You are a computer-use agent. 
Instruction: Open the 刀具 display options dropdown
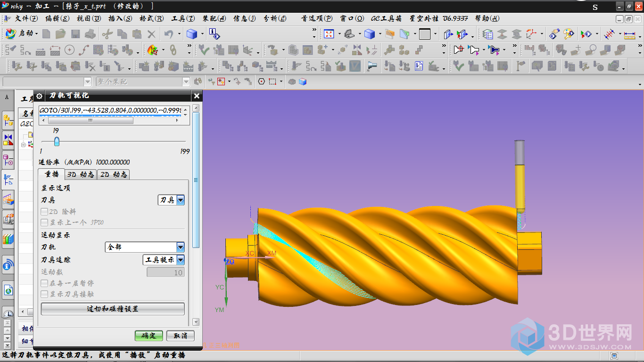(171, 200)
